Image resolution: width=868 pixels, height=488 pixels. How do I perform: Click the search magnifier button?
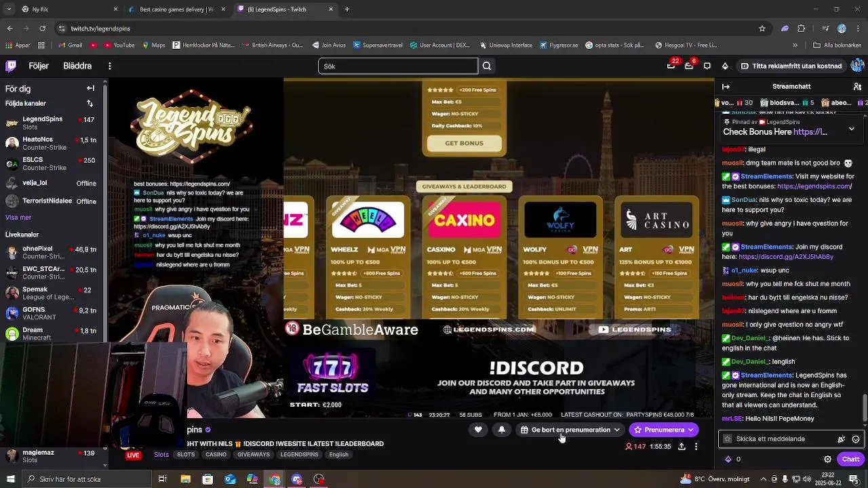tap(487, 66)
